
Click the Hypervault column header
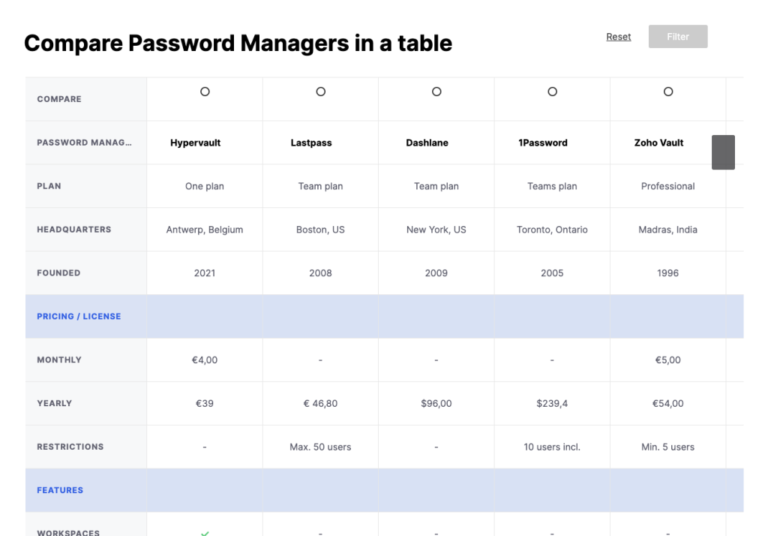point(195,143)
